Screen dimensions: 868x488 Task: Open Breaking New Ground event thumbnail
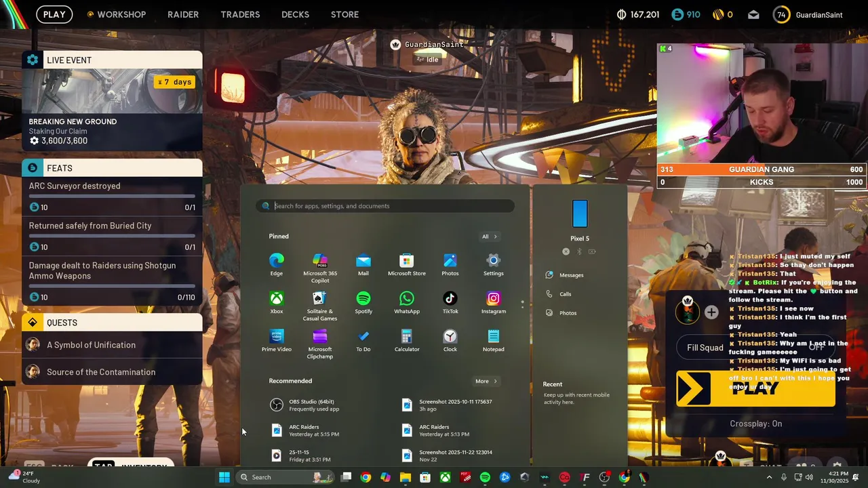point(112,91)
